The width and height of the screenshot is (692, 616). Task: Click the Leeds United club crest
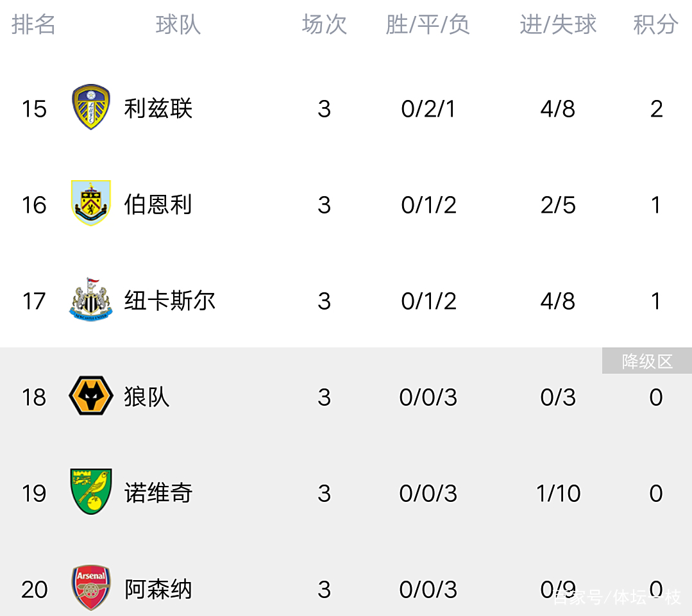(91, 108)
